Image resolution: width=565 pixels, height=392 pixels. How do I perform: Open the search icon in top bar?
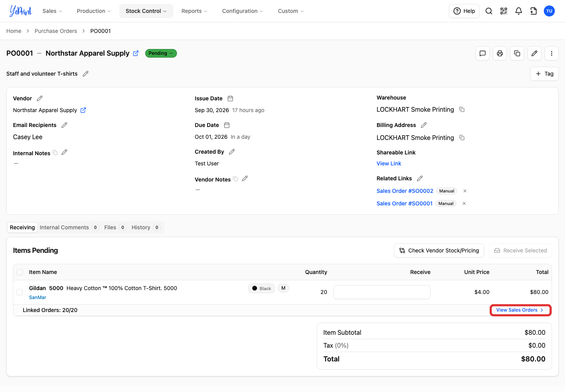point(489,11)
